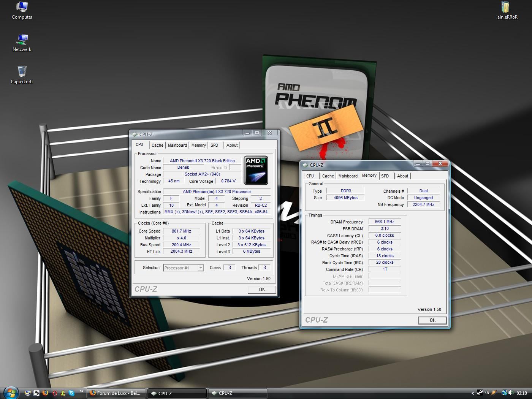
Task: Activate the second CPU-Z taskbar button
Action: click(237, 393)
